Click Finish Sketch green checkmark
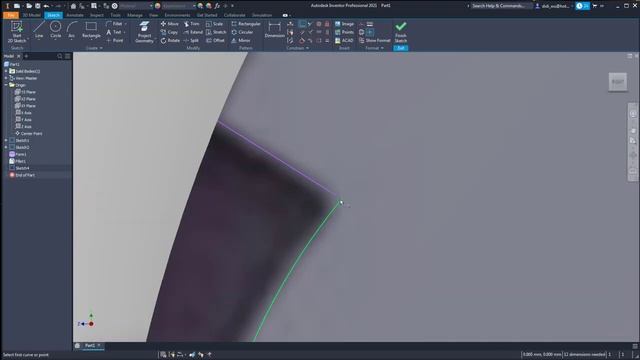This screenshot has height=360, width=640. [401, 32]
